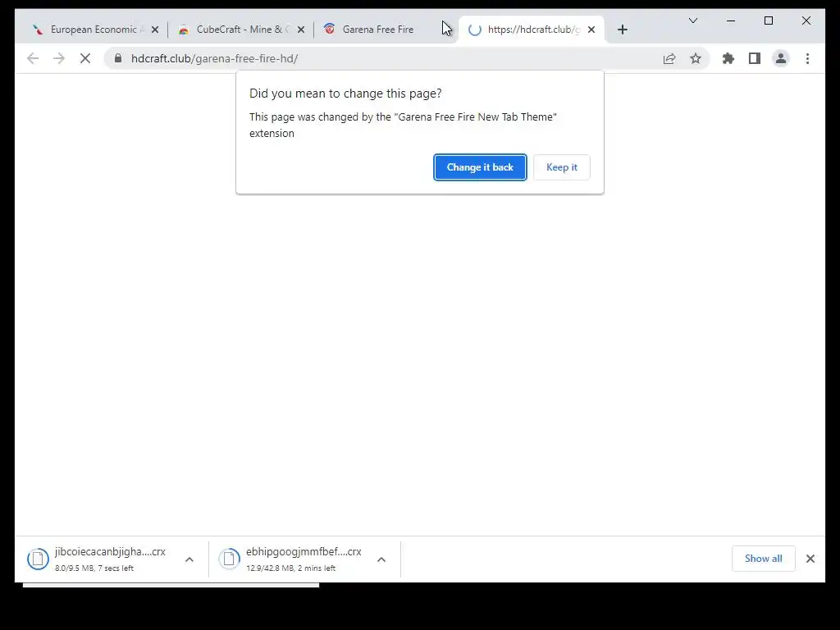Image resolution: width=840 pixels, height=630 pixels.
Task: Open Show all downloads
Action: coord(764,558)
